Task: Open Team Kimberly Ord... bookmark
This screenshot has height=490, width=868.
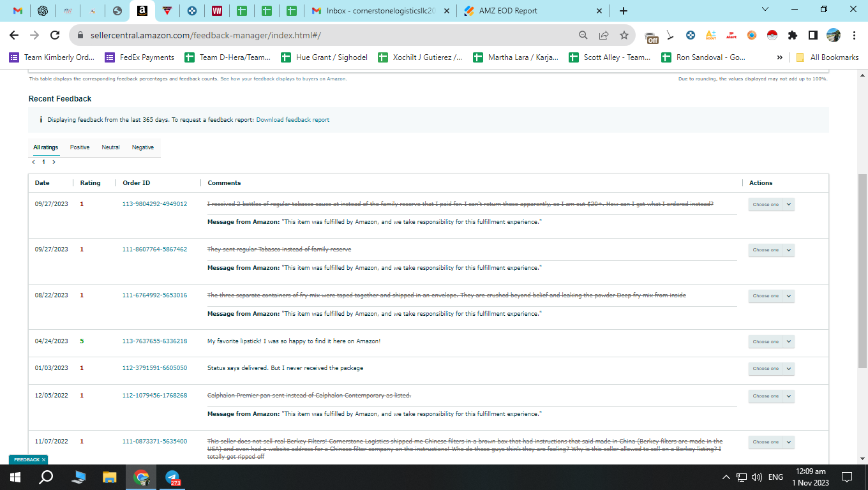Action: 52,57
